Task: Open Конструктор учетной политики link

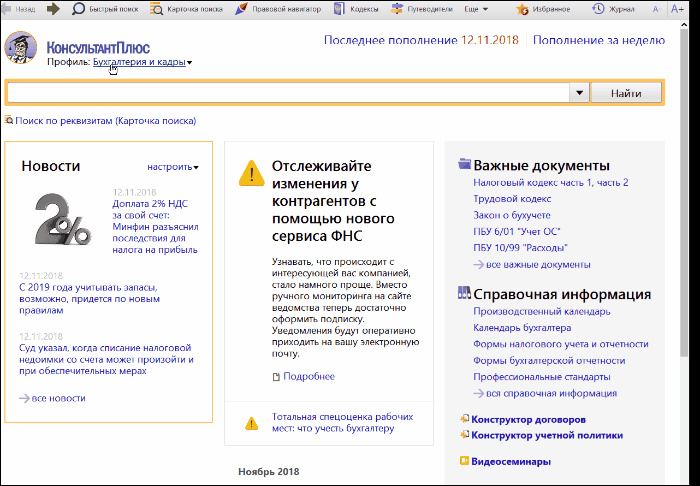Action: 547,435
